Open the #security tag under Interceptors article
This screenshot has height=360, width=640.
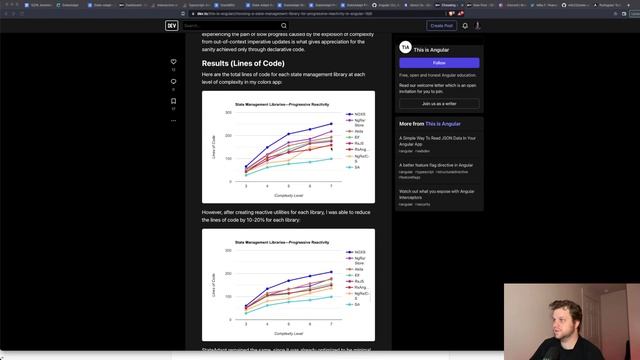point(422,204)
